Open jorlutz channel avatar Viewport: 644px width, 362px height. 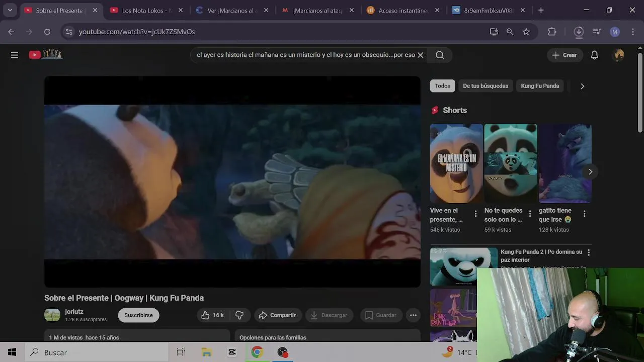tap(52, 315)
